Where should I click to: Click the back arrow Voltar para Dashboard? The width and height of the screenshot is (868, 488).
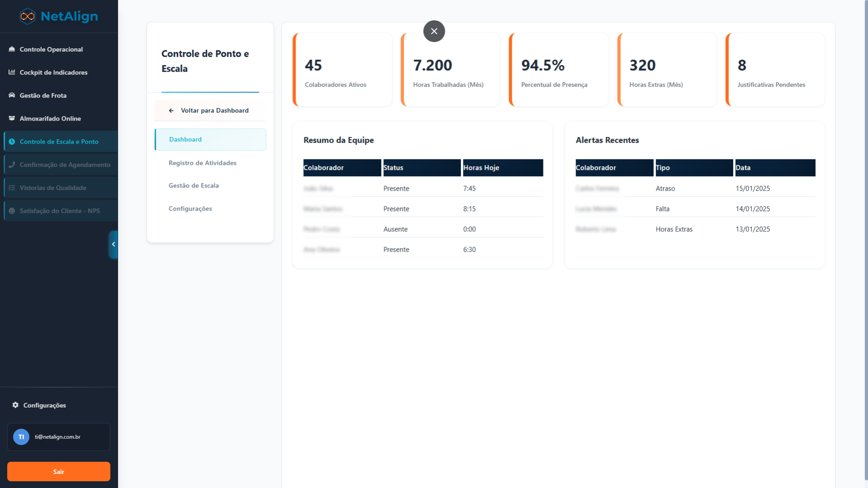tap(171, 111)
